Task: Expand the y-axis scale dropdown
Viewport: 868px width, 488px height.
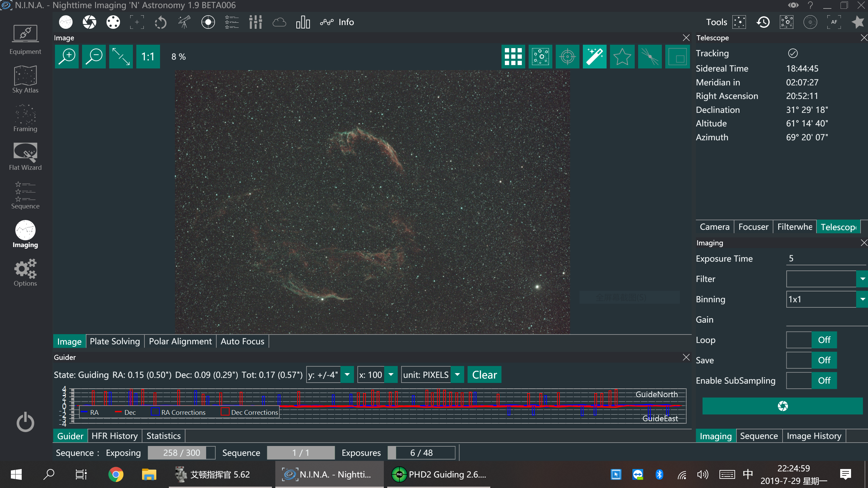Action: pyautogui.click(x=347, y=374)
